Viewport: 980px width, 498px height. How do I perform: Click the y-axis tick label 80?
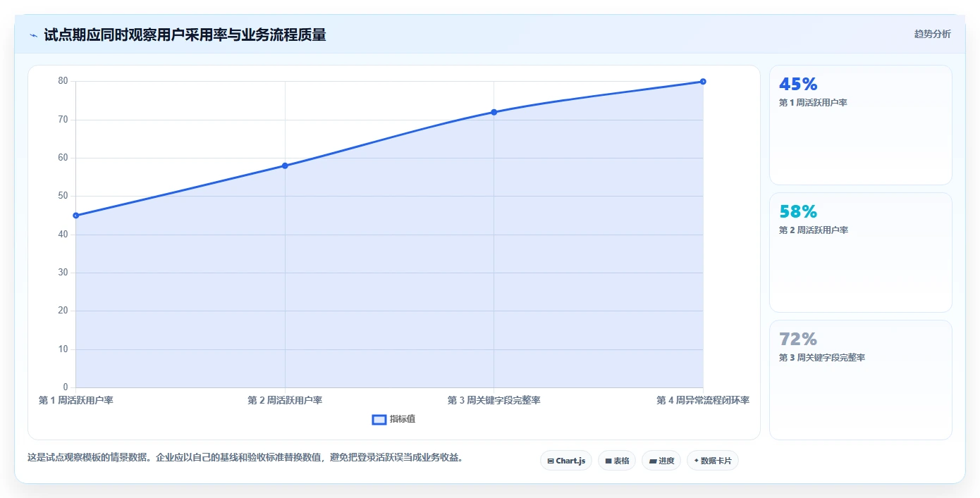[x=63, y=81]
